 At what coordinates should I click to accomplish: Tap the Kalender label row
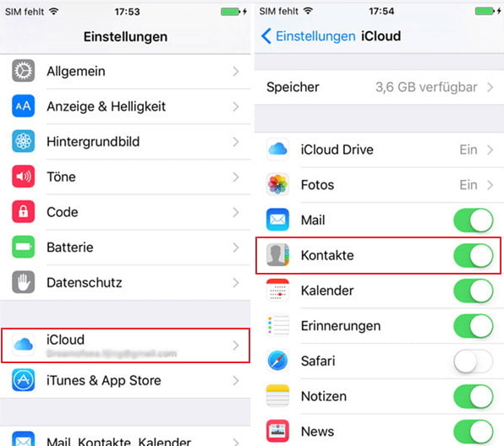[379, 291]
